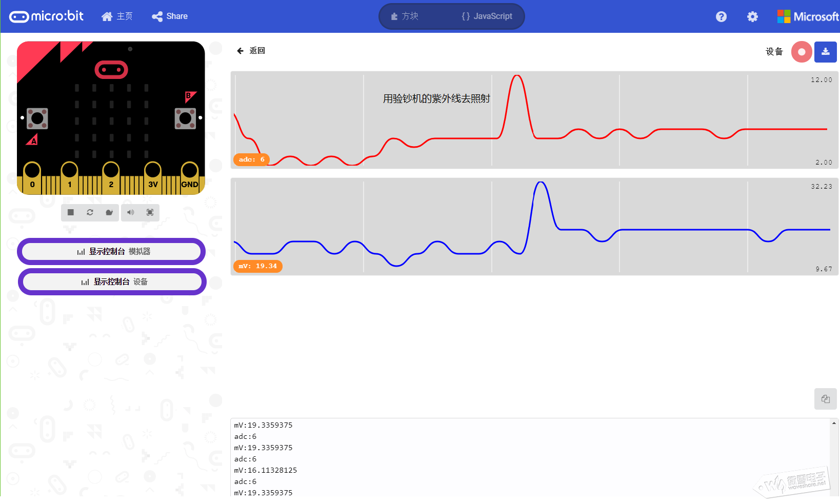
Task: Click the orange 'mV: 19.34' label
Action: click(257, 266)
